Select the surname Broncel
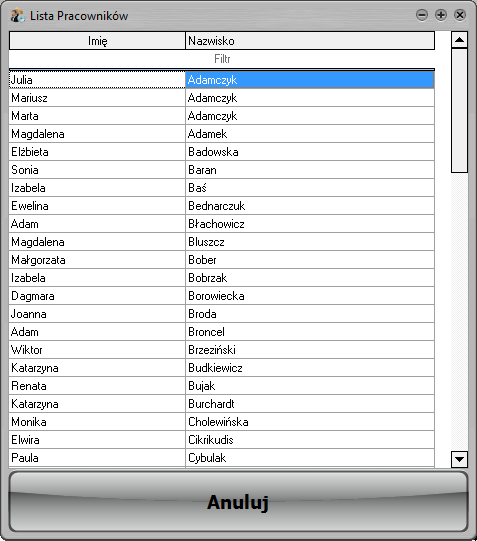477x541 pixels. (x=310, y=332)
